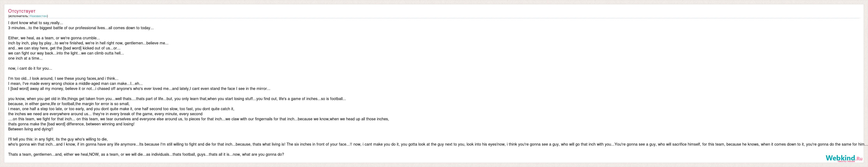Click the line starting 'inch by inch, play by play'
This screenshot has width=868, height=167.
coord(88,43)
